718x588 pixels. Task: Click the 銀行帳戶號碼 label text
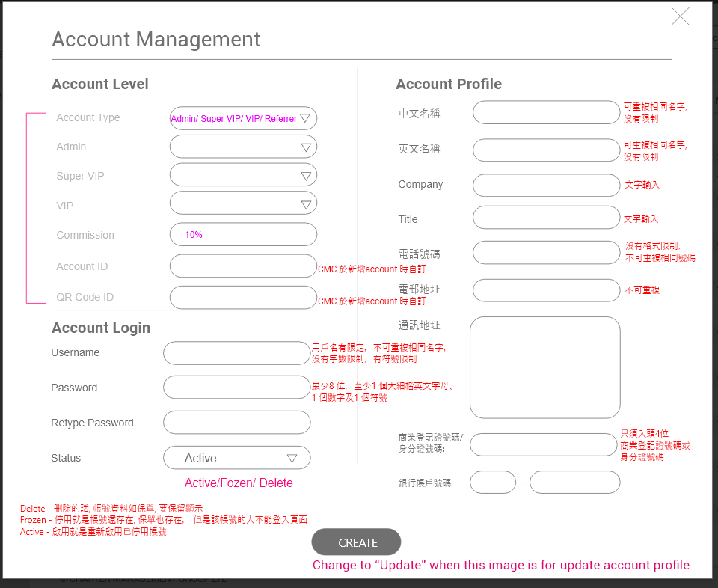[425, 483]
